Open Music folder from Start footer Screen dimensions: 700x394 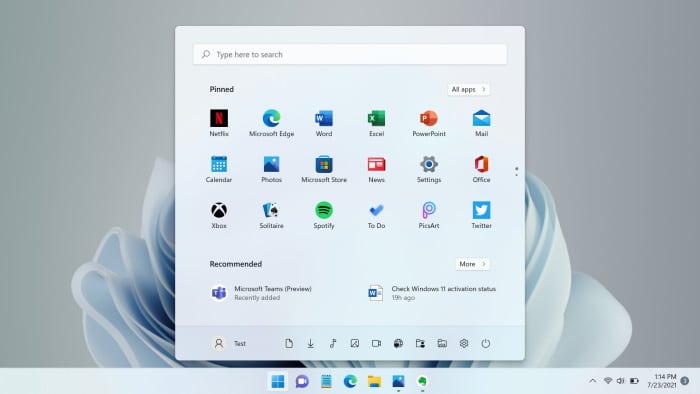(x=333, y=343)
